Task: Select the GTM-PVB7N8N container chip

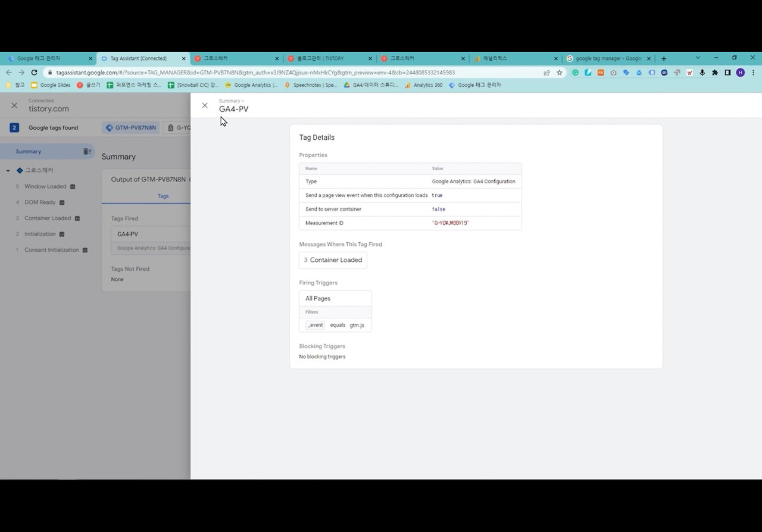Action: pos(130,127)
